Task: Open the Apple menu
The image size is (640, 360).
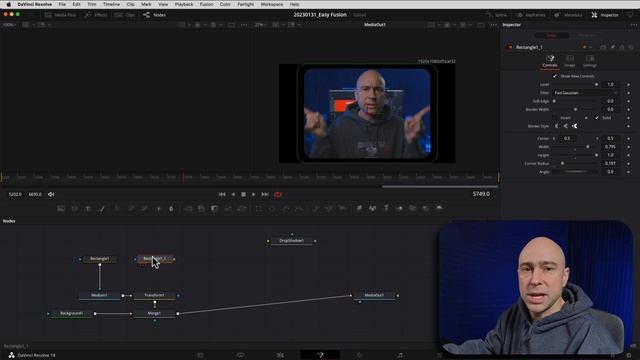Action: click(x=8, y=4)
